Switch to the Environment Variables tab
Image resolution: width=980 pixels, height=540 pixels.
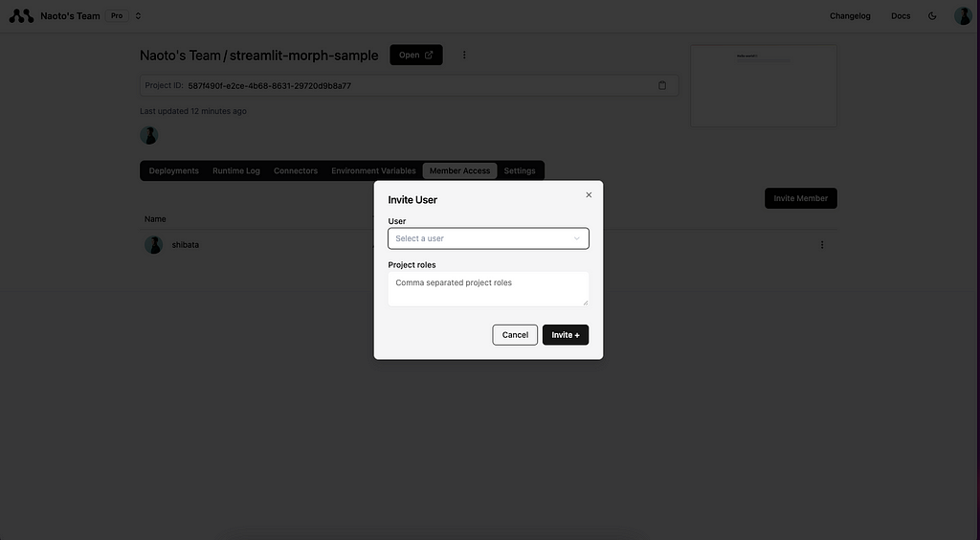pos(373,170)
